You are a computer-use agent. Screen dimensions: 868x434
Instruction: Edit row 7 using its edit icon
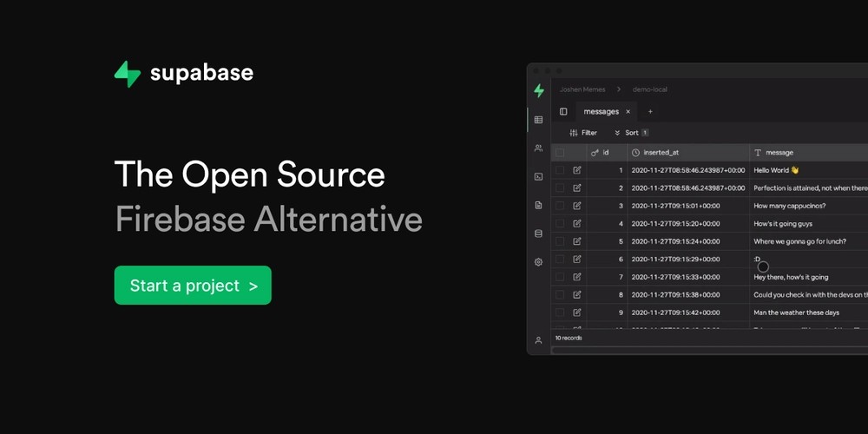pos(577,276)
